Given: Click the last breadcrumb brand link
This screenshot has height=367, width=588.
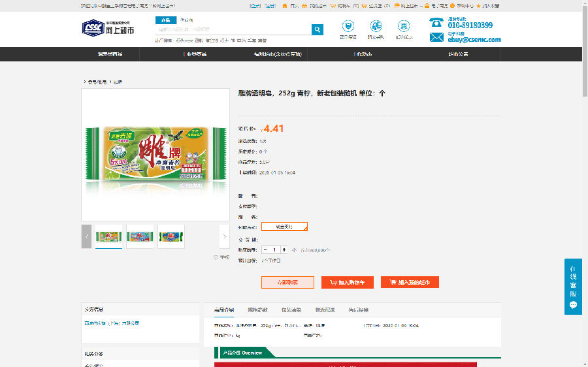Looking at the screenshot, I should tap(118, 82).
